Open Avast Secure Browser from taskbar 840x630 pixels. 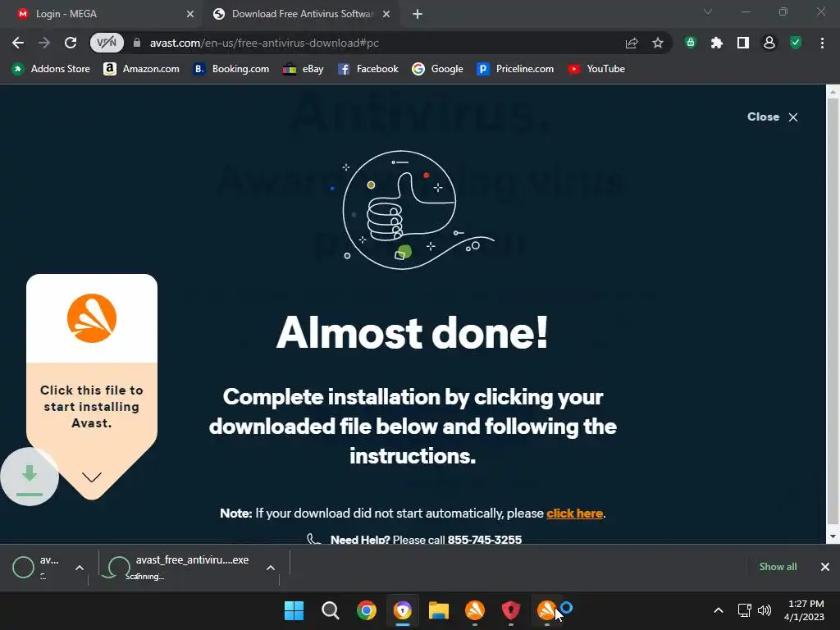[402, 610]
